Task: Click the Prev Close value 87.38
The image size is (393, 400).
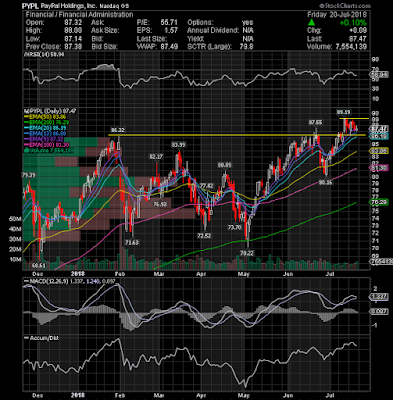Action: [x=74, y=47]
